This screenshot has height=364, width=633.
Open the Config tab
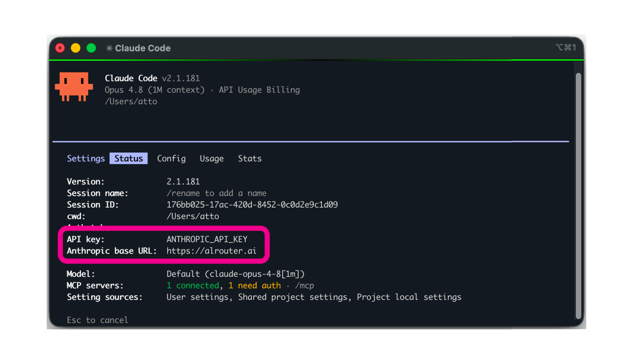(x=171, y=159)
